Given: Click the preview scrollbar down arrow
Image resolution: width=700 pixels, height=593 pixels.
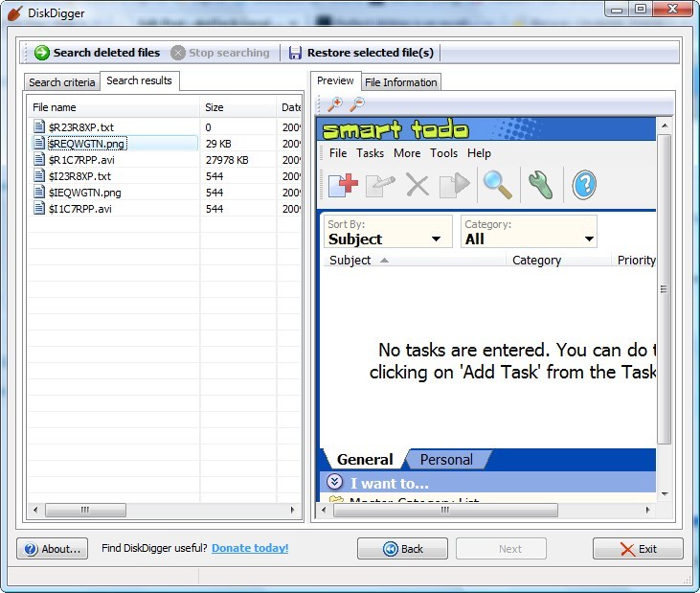Looking at the screenshot, I should 665,494.
